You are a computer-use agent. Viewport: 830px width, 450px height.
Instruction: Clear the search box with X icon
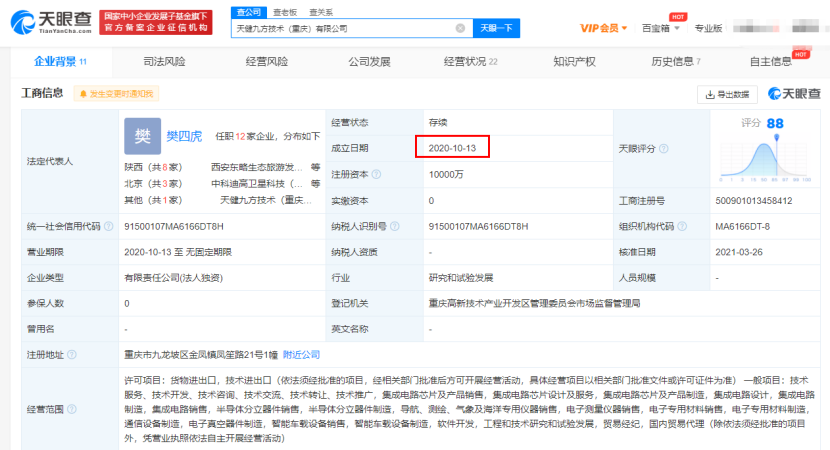click(x=461, y=28)
